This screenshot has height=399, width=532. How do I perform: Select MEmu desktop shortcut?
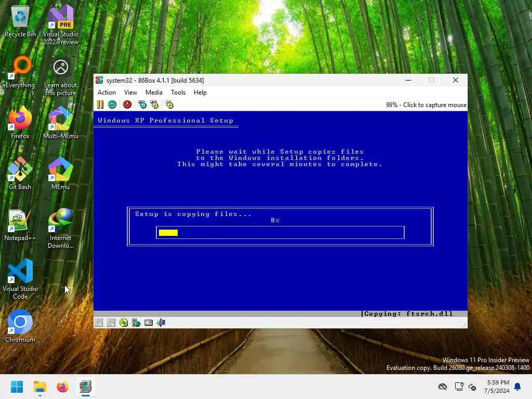61,174
